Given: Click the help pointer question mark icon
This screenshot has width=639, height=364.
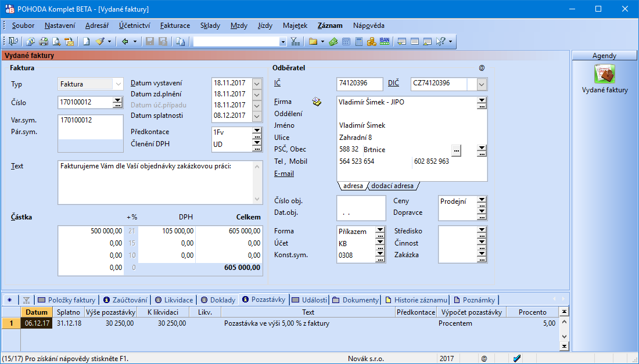Looking at the screenshot, I should pos(441,41).
